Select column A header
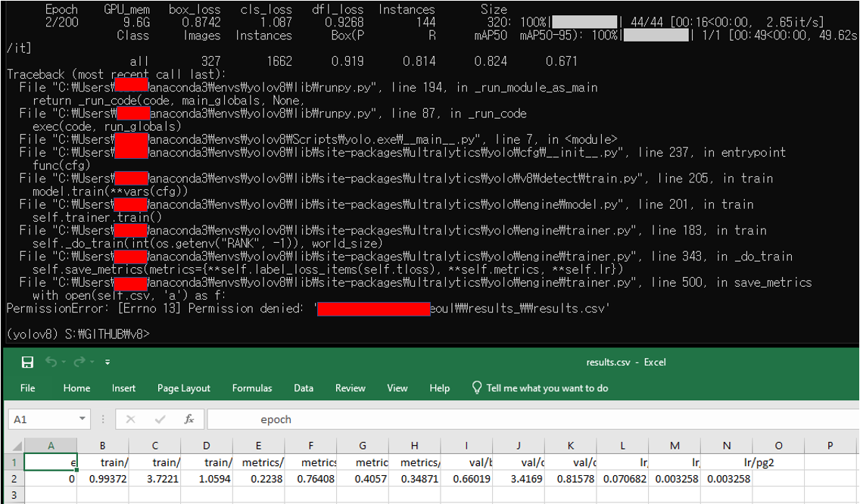 pos(51,445)
